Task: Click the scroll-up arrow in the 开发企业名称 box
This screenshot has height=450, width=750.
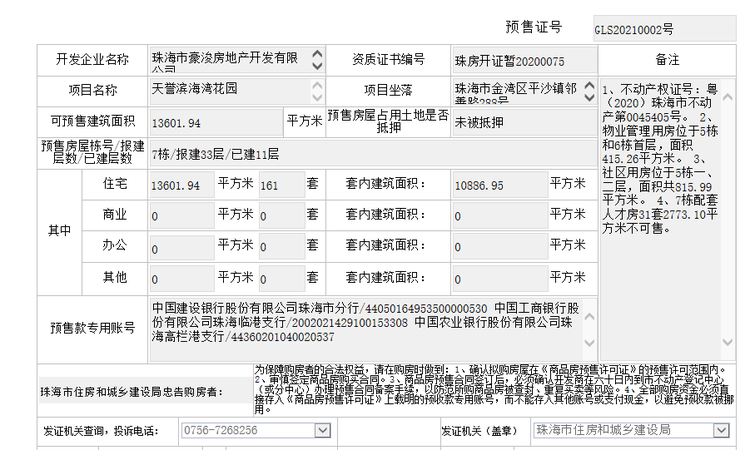Action: (x=317, y=54)
